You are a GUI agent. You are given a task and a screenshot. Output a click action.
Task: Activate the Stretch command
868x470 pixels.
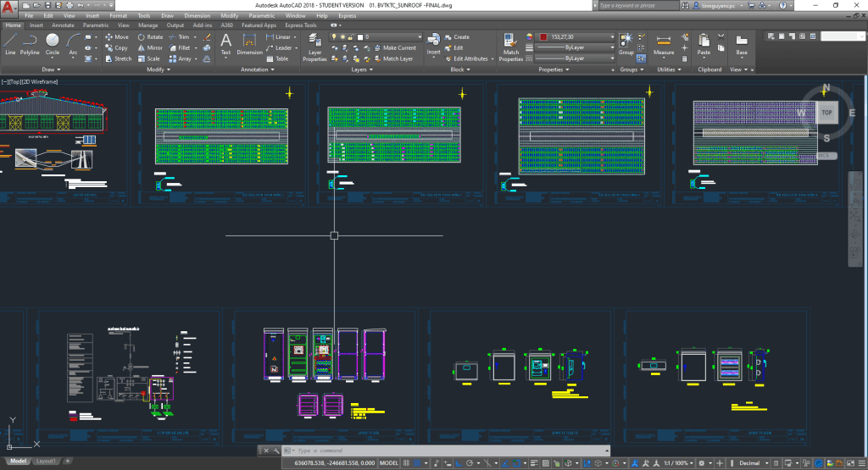tap(119, 58)
